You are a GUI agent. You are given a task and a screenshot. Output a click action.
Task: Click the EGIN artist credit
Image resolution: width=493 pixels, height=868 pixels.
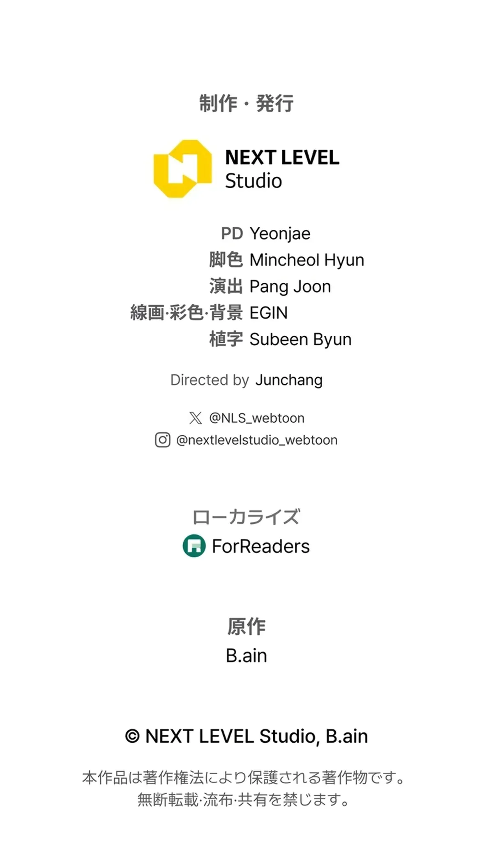[x=269, y=313]
